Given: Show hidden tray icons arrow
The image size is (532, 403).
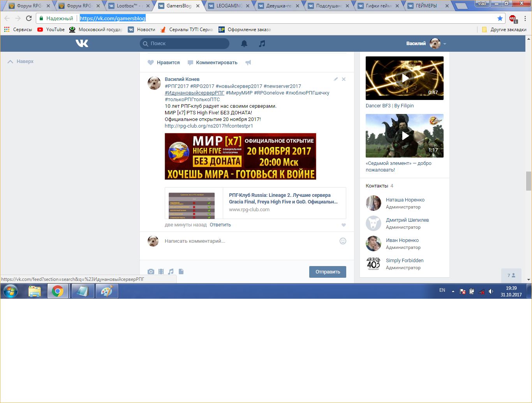Looking at the screenshot, I should pos(453,291).
